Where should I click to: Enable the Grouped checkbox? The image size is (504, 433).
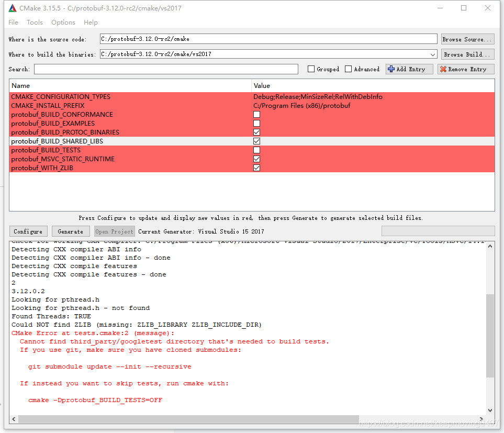coord(311,69)
